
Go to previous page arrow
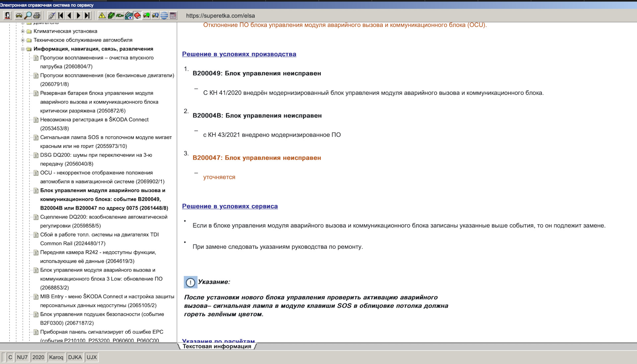(69, 15)
